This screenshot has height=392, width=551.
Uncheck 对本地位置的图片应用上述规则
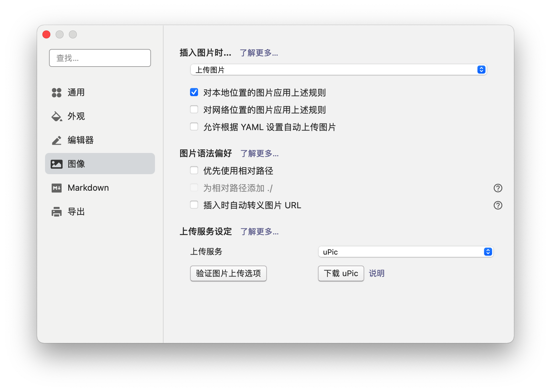click(194, 92)
